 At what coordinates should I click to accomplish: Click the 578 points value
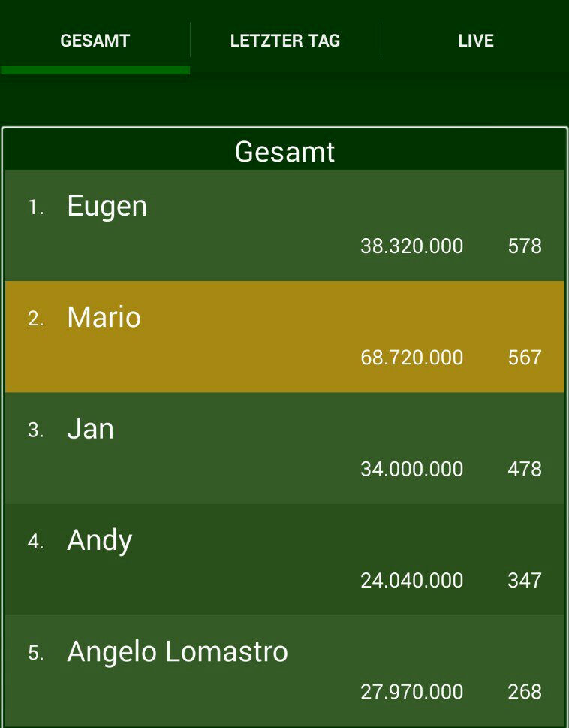click(525, 246)
